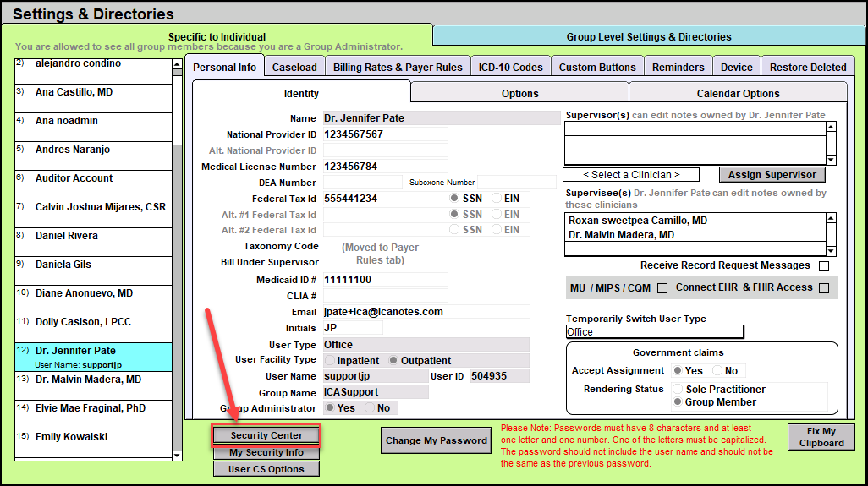Open Billing Rates & Payer Rules tab
The height and width of the screenshot is (486, 868).
(x=398, y=68)
